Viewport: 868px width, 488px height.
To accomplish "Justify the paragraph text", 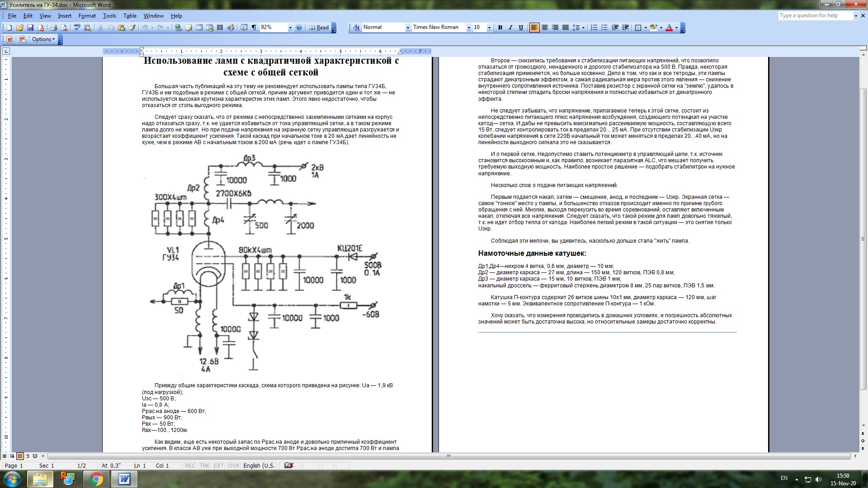I will (566, 28).
